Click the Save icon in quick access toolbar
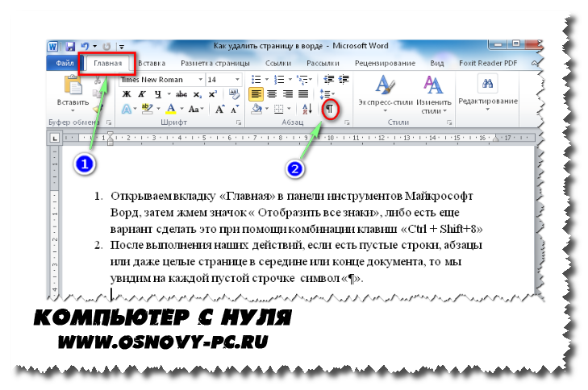 tap(70, 47)
